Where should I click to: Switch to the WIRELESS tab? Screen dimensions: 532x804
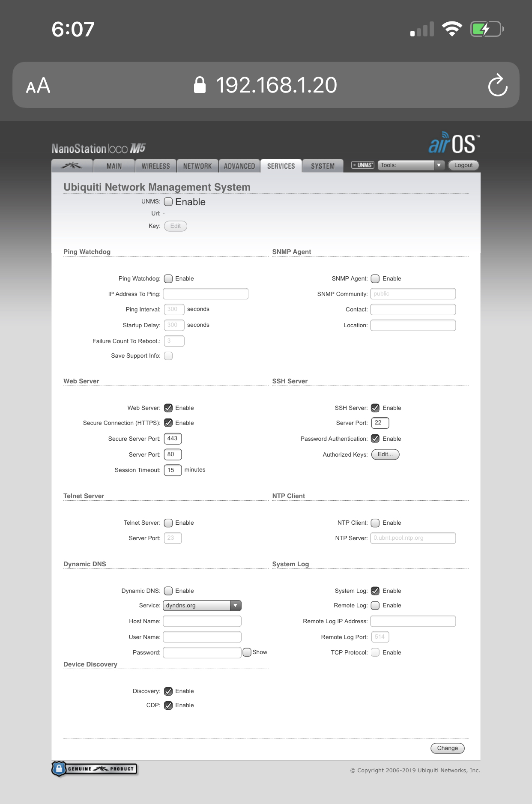(156, 166)
